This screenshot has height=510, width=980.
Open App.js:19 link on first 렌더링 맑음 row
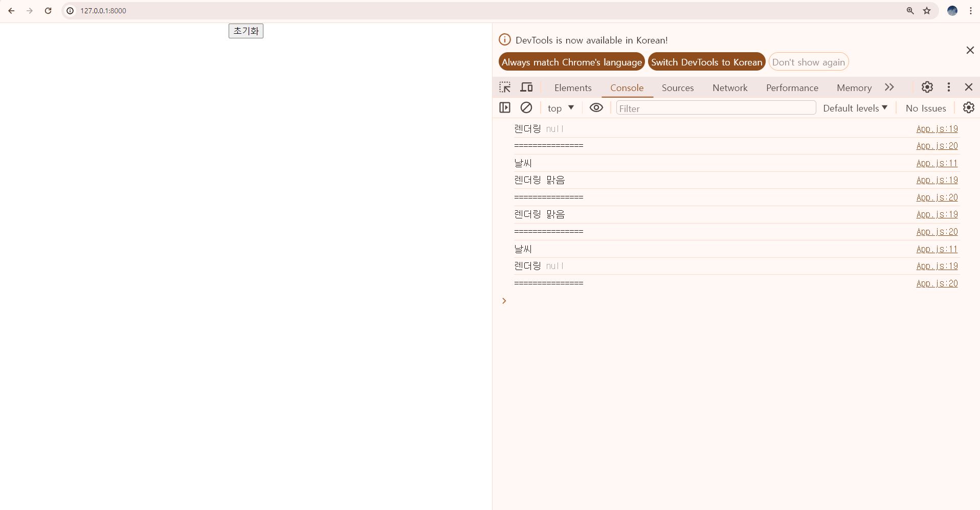pyautogui.click(x=937, y=180)
